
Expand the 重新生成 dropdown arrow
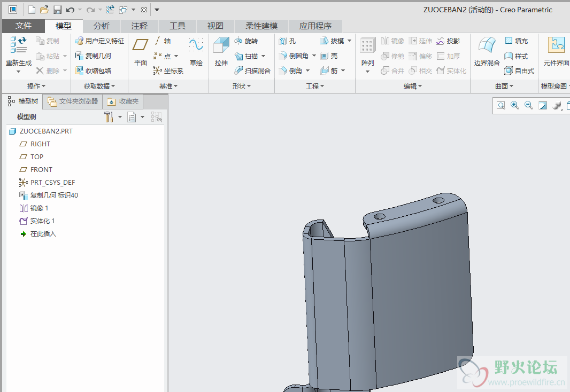click(x=19, y=72)
